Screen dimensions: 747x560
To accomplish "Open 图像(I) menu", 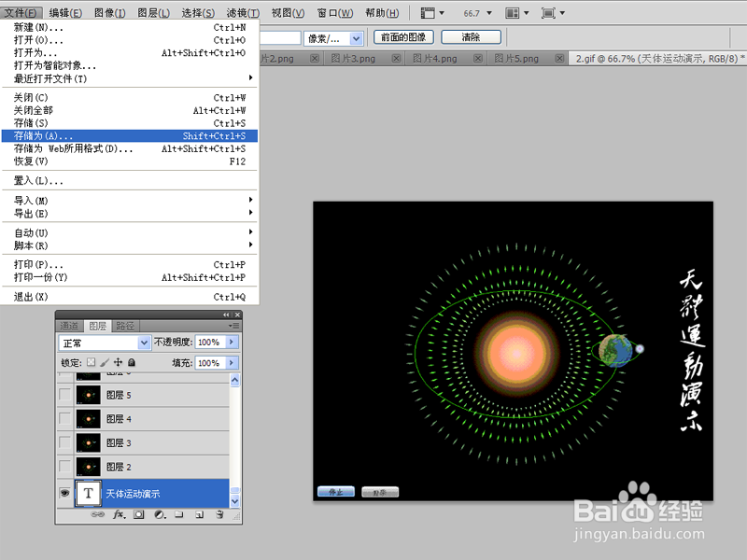I will [x=110, y=13].
